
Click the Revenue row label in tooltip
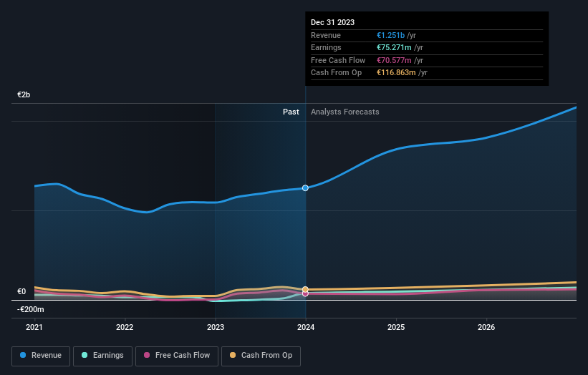tap(325, 35)
